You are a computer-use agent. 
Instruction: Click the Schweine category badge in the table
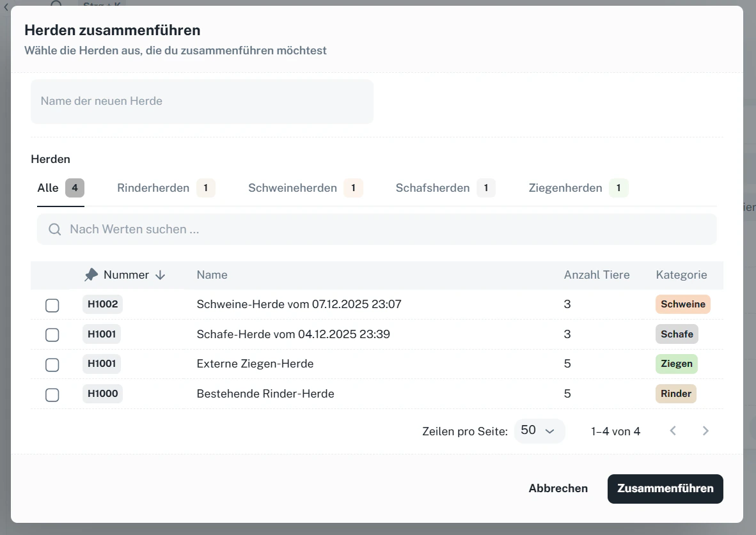tap(682, 305)
